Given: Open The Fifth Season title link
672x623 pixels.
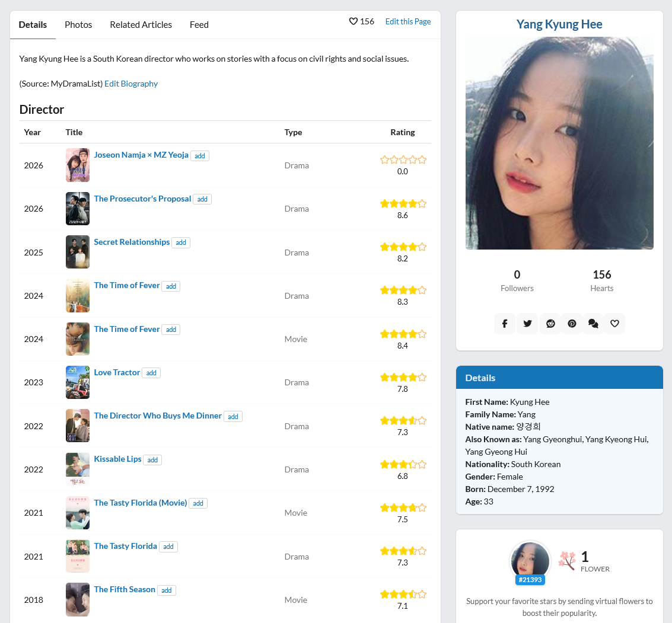Looking at the screenshot, I should pyautogui.click(x=125, y=589).
